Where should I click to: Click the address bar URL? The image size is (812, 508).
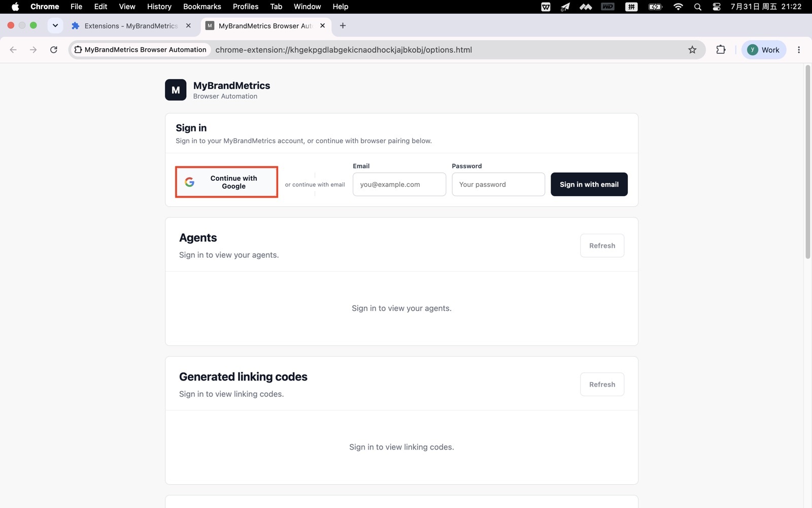[344, 50]
